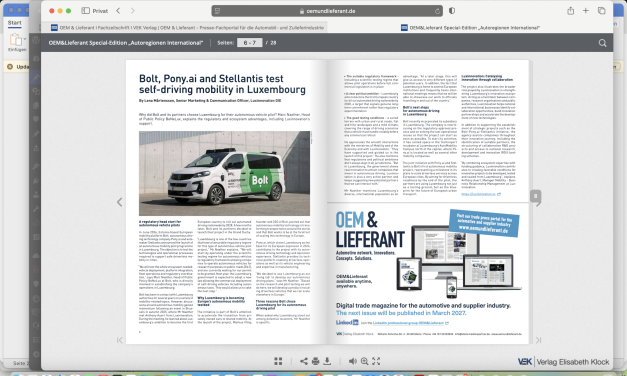
Task: Click the Privat browsing label
Action: click(100, 11)
